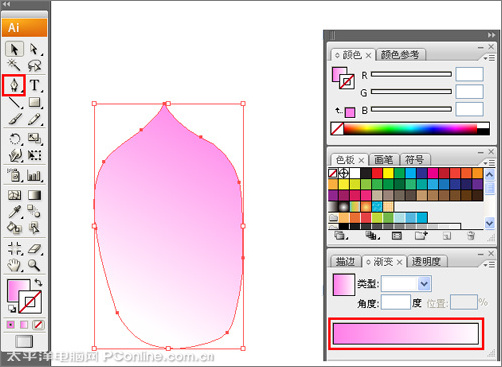The height and width of the screenshot is (367, 502).
Task: Switch to the 透明度 transparency tab
Action: click(426, 262)
